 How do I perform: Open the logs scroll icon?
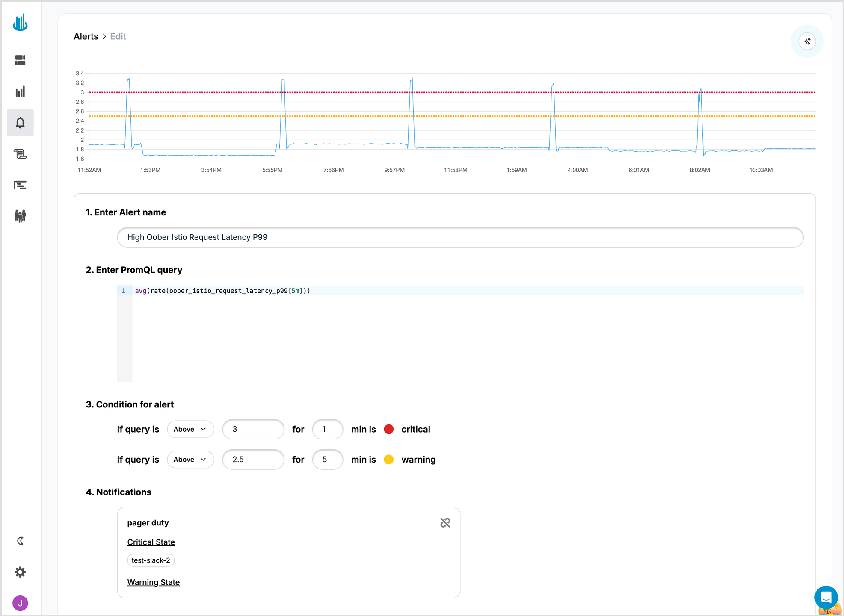click(20, 154)
